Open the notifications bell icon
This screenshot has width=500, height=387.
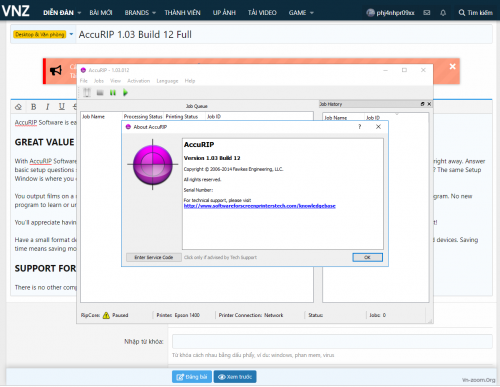(443, 13)
